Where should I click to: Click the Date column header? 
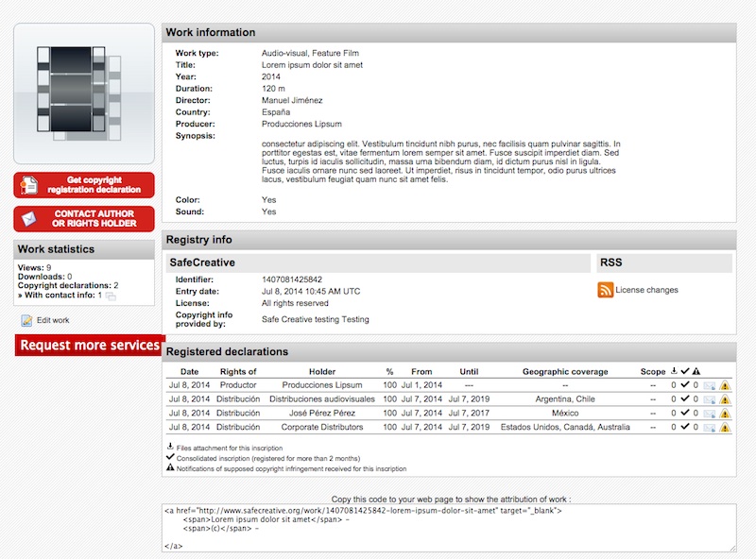pos(189,371)
